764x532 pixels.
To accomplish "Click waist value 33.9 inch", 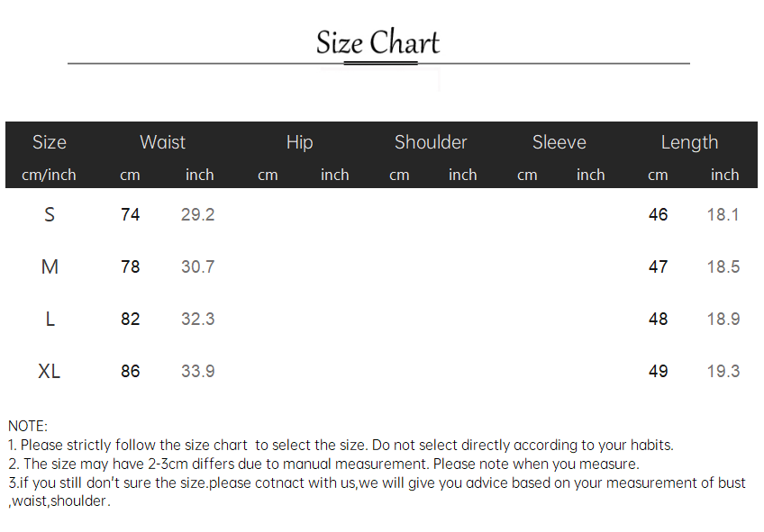I will pos(198,372).
